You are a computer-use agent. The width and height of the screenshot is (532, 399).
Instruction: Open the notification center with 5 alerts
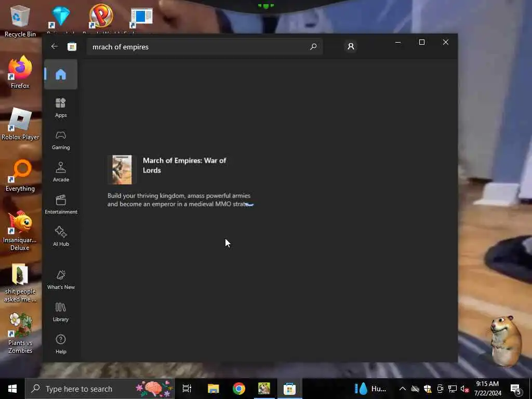516,389
